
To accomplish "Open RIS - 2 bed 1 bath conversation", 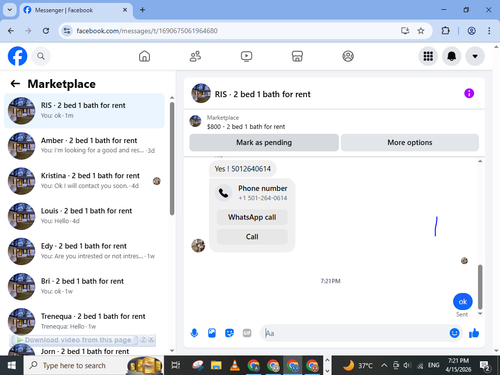I will pyautogui.click(x=84, y=111).
